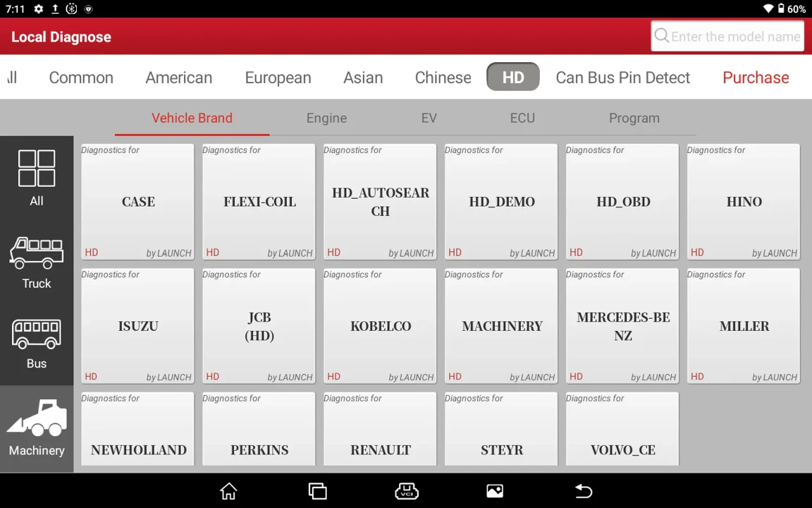The image size is (812, 508).
Task: Open the screenshot gallery icon
Action: (495, 490)
